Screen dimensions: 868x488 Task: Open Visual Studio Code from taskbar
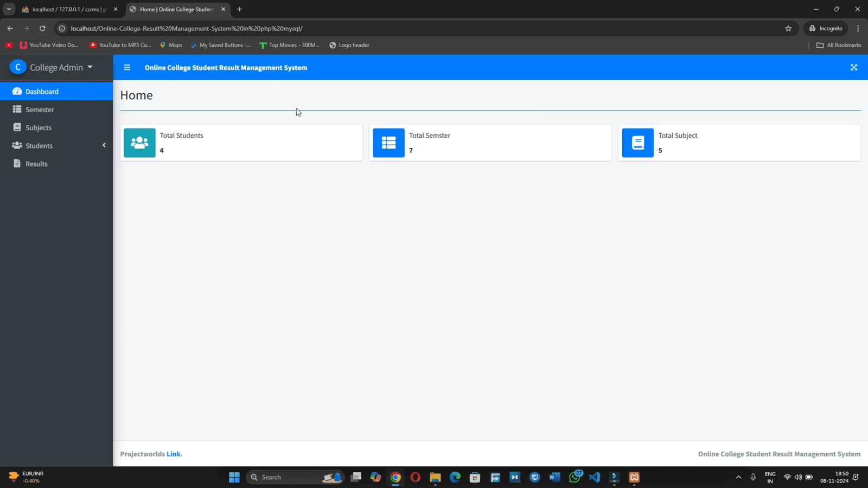594,477
